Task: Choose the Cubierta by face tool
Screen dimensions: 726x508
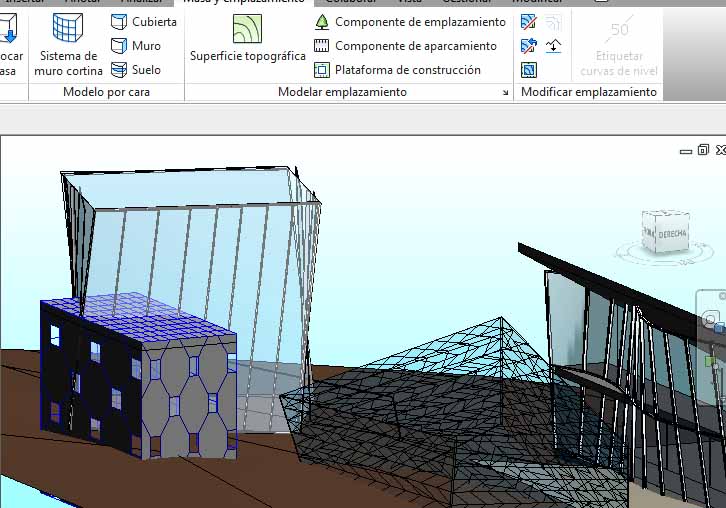Action: tap(144, 21)
